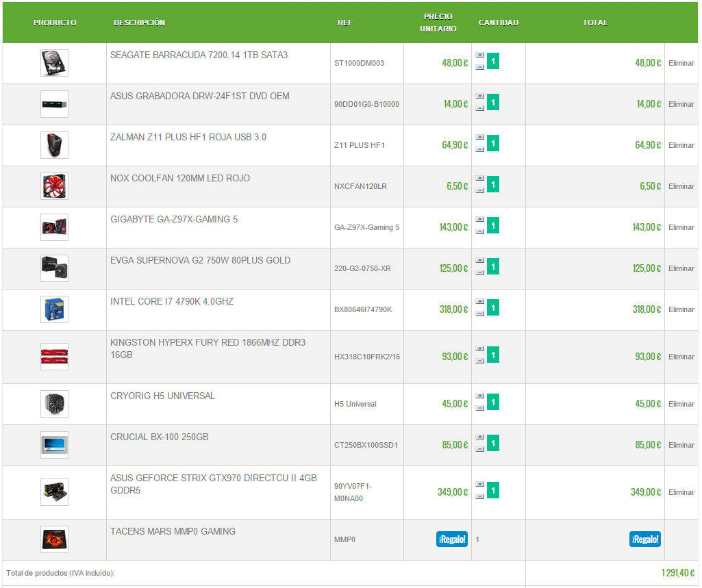
Task: Select quantity field for Intel Core i7
Action: 493,308
